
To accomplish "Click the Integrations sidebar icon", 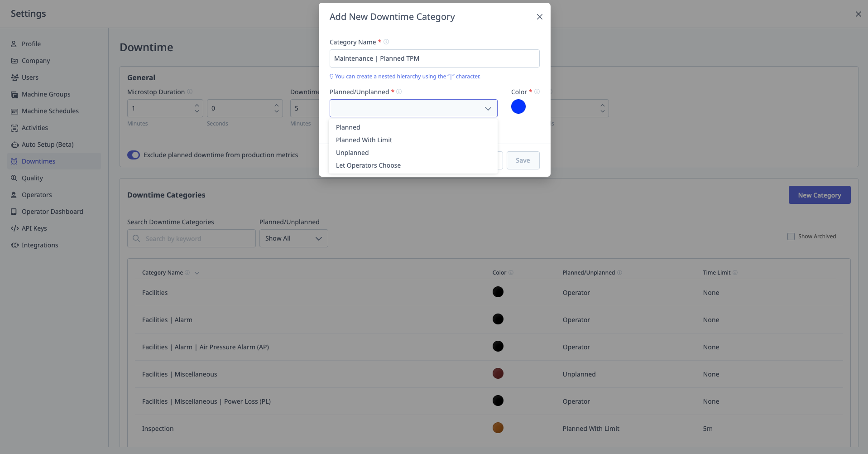I will coord(15,245).
